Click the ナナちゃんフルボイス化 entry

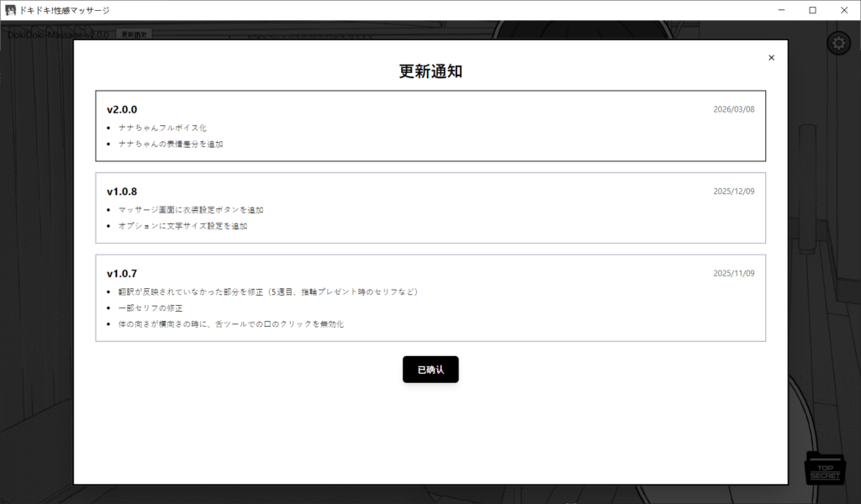pyautogui.click(x=162, y=128)
